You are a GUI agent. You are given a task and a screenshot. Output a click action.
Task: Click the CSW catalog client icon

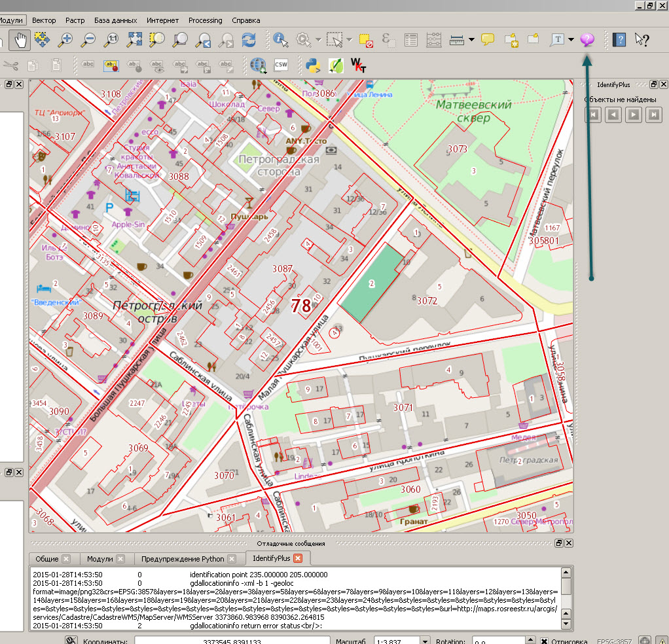pos(281,64)
